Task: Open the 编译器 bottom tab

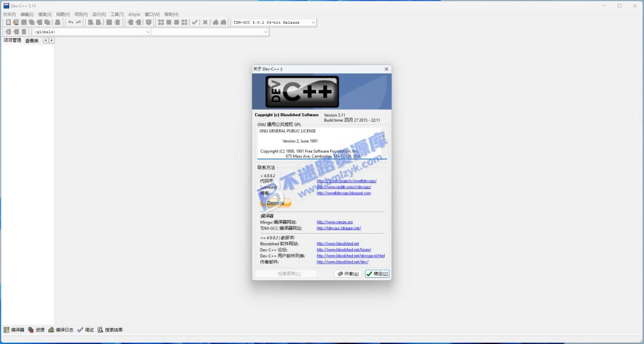Action: pyautogui.click(x=14, y=330)
